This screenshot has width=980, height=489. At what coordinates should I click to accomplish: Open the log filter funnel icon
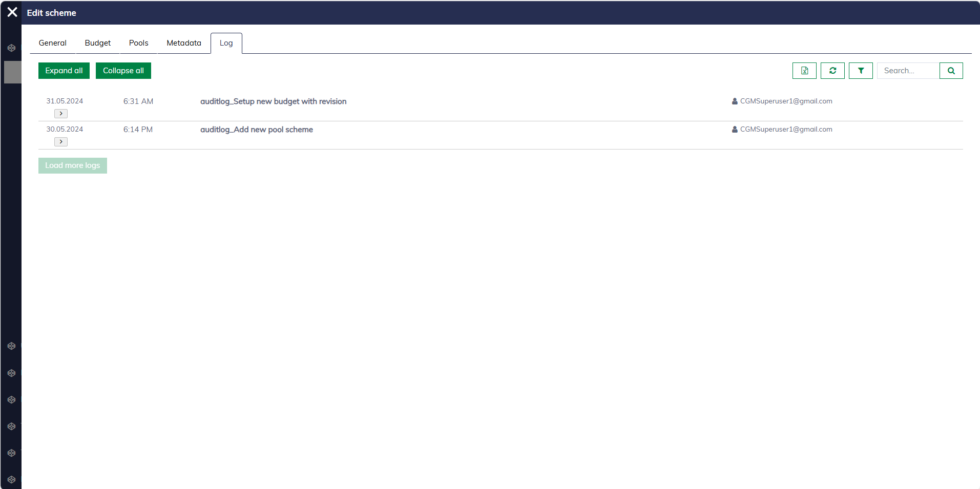pos(860,71)
